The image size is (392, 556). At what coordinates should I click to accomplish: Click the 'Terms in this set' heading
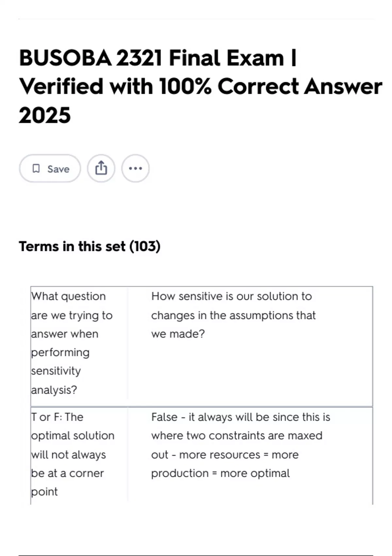tap(72, 246)
